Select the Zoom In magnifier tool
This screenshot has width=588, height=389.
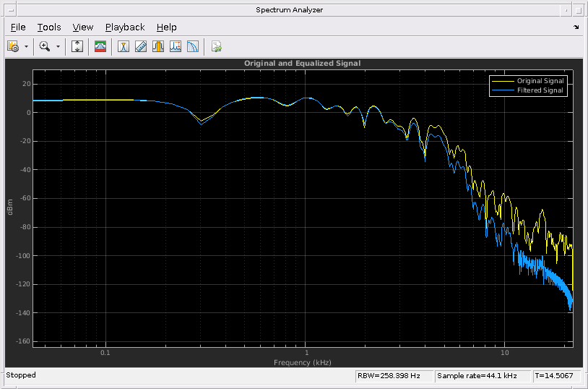45,46
